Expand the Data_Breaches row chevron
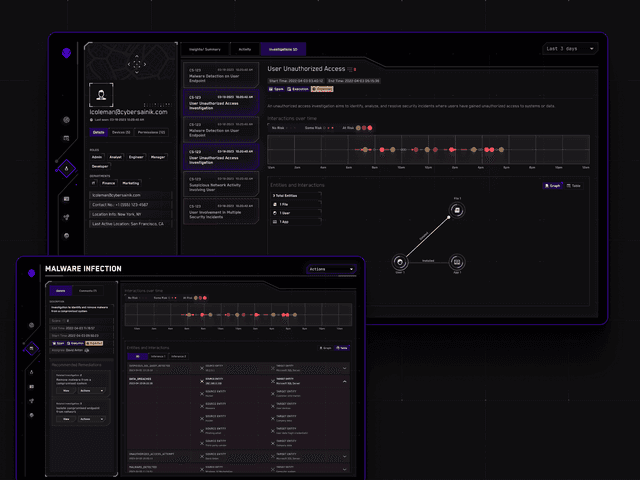Screen dimensions: 640x480 (346, 382)
